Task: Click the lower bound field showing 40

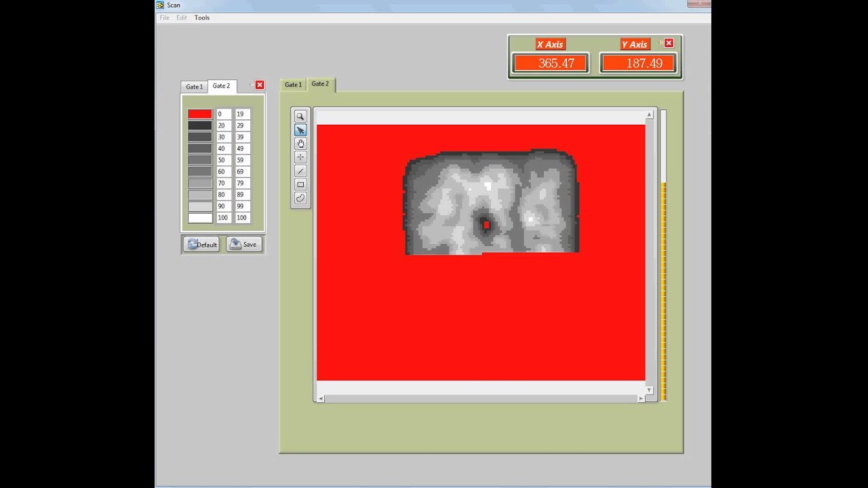Action: pyautogui.click(x=224, y=148)
